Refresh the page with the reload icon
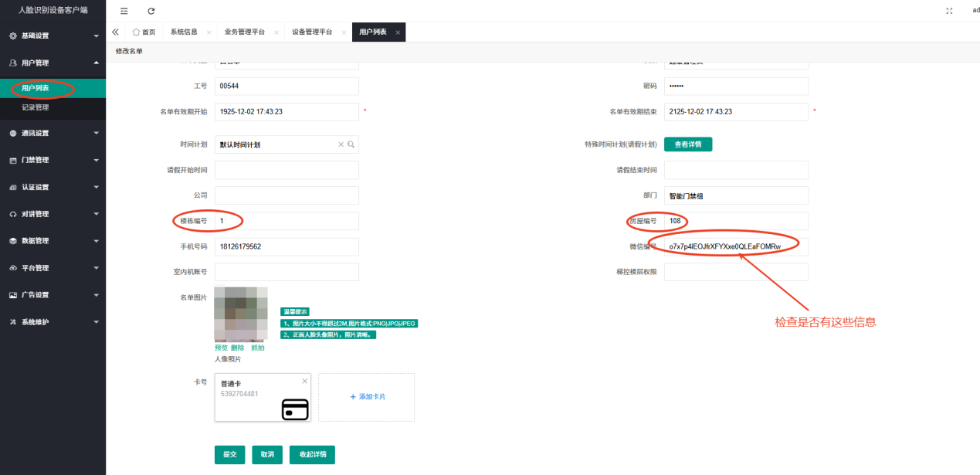This screenshot has height=475, width=980. (151, 11)
